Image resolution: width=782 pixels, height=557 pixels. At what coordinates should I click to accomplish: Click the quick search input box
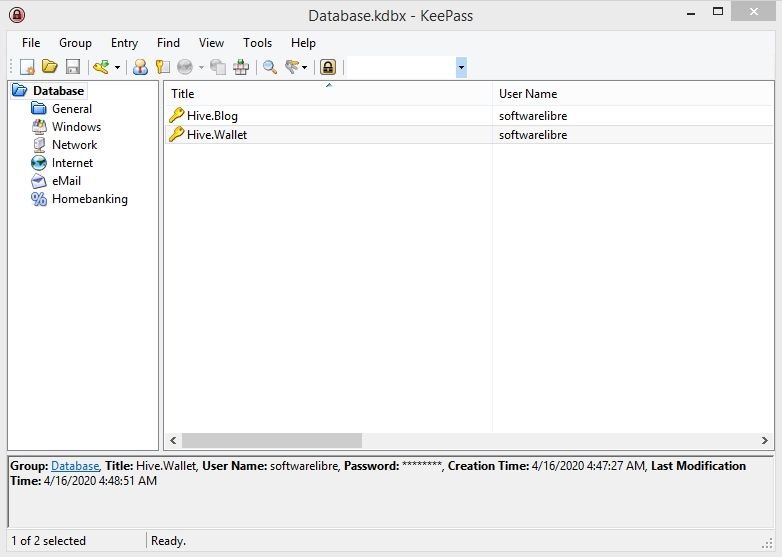coord(401,67)
